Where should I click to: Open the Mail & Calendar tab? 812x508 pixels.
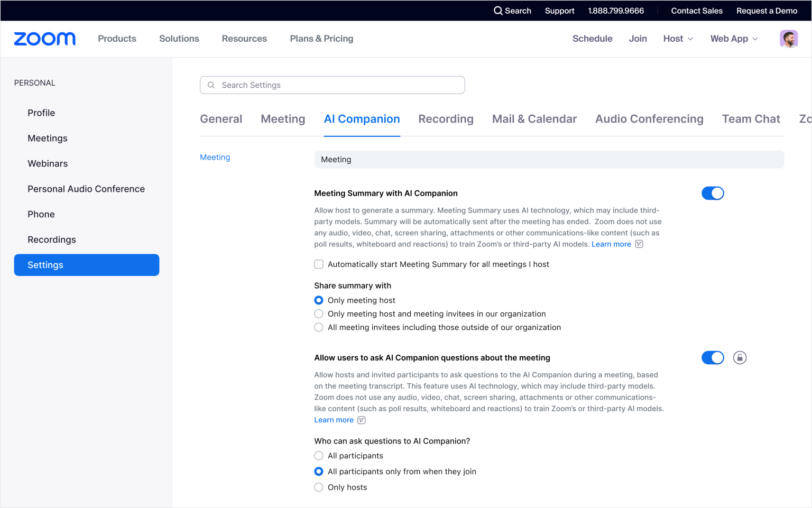[534, 118]
